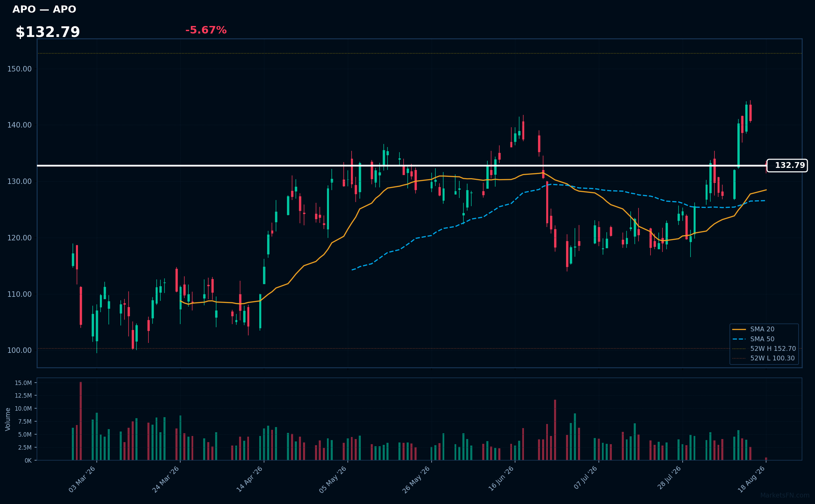Click the $132.79 current price header
The height and width of the screenshot is (504, 815).
[48, 32]
